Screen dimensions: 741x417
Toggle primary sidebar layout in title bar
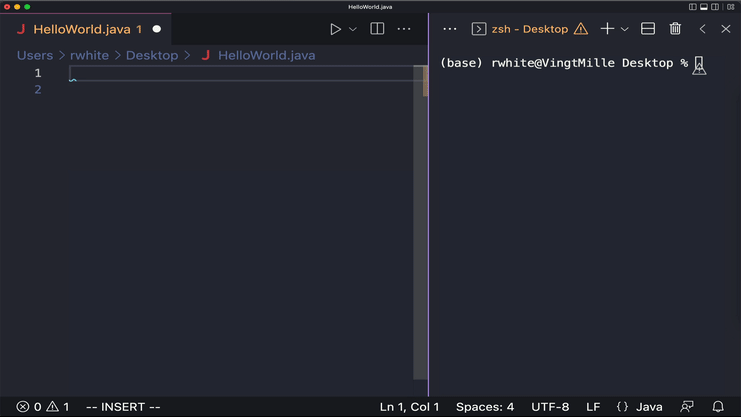692,7
